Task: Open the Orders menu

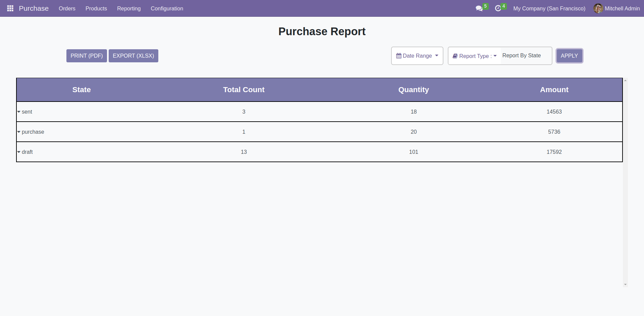Action: pyautogui.click(x=67, y=8)
